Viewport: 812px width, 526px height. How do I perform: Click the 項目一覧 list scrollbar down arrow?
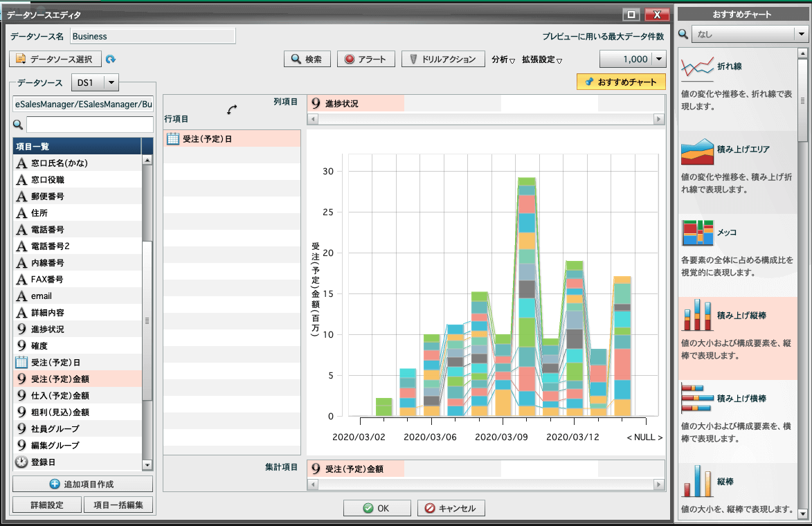point(147,465)
